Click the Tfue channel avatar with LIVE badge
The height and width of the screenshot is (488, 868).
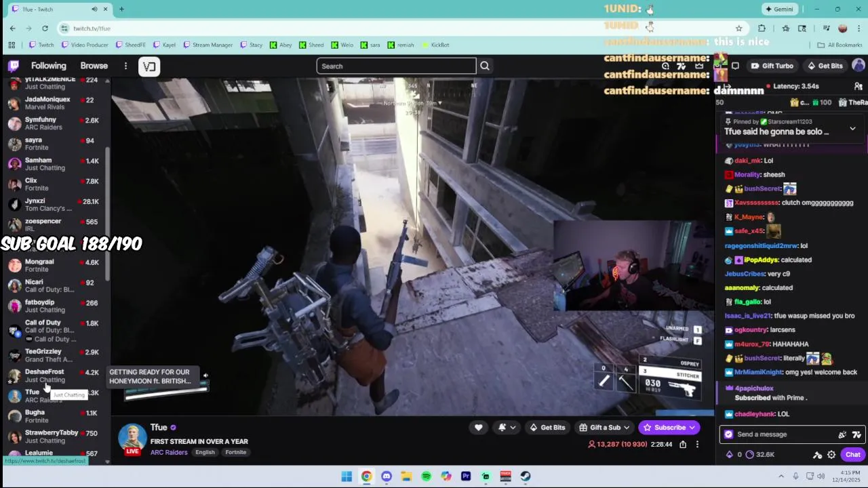point(132,439)
